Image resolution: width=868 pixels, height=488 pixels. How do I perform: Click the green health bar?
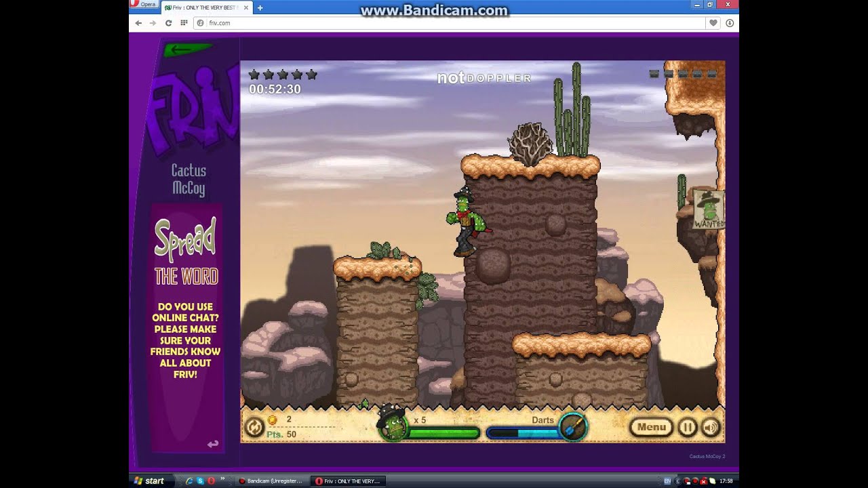443,433
